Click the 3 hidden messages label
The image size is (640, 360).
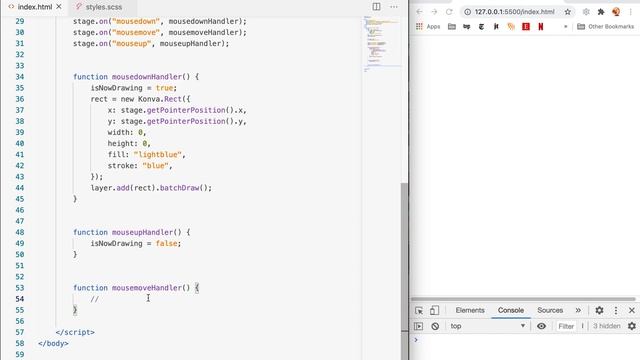[607, 326]
